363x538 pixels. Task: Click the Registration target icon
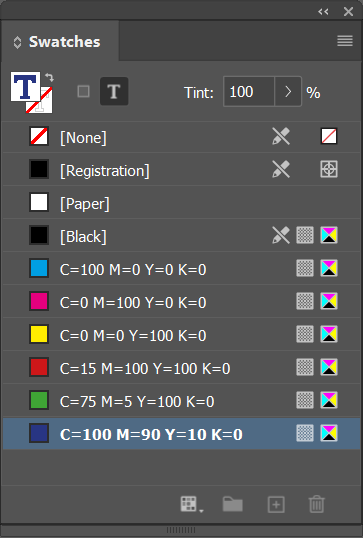click(x=329, y=169)
